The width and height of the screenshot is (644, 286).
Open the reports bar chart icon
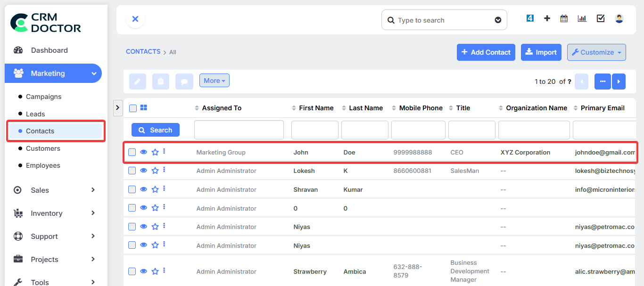582,19
